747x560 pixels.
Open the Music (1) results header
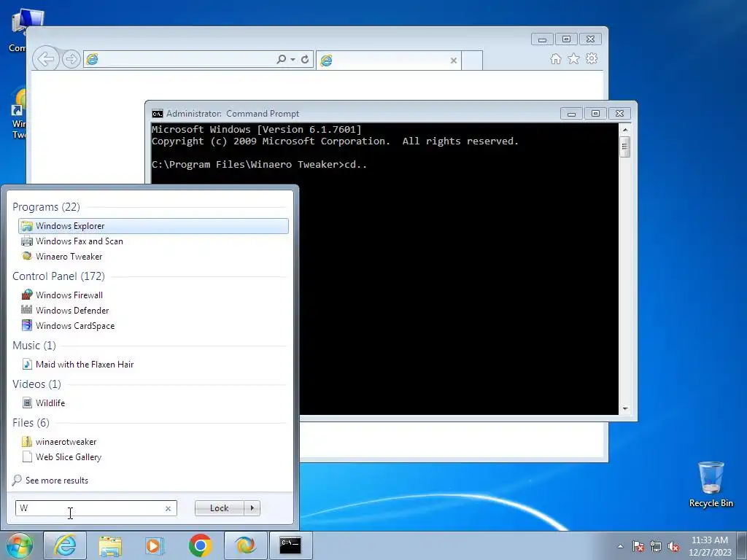[34, 345]
